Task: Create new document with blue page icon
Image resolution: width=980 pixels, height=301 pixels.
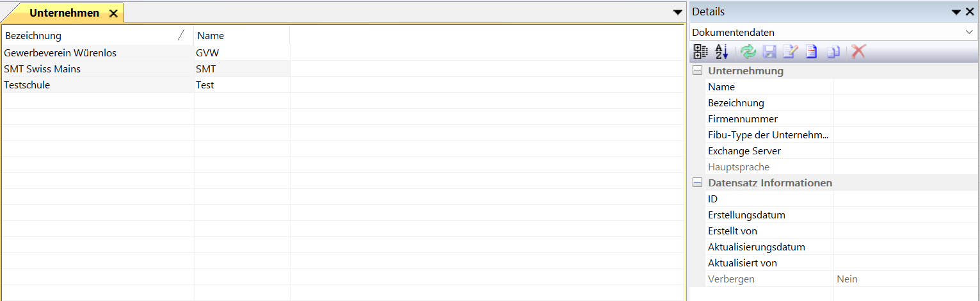Action: [x=812, y=52]
